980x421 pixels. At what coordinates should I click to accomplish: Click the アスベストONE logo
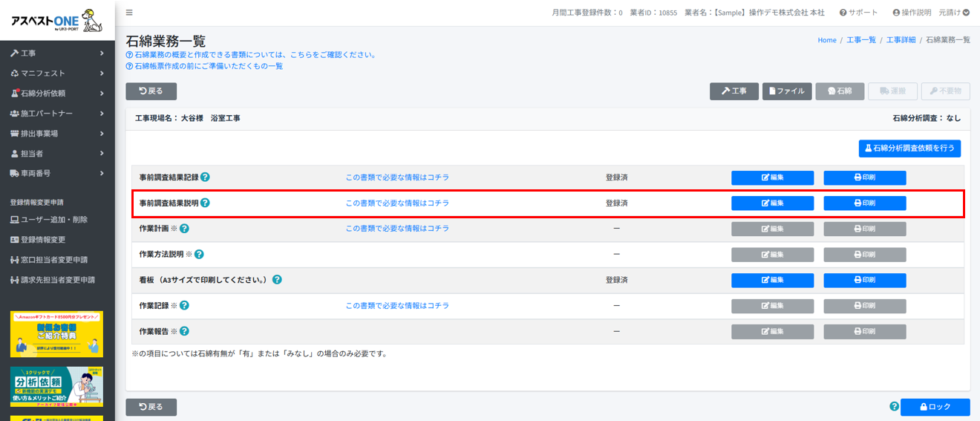click(56, 21)
